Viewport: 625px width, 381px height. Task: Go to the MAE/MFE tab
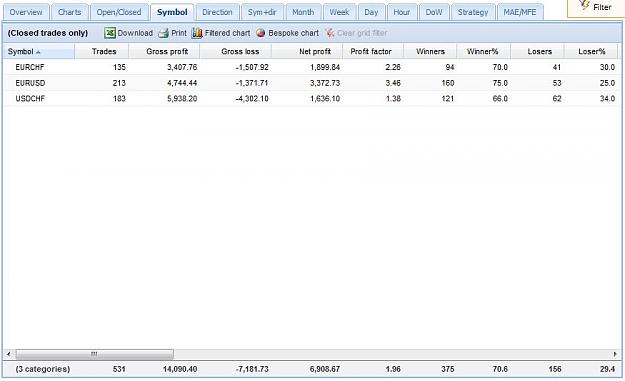(520, 12)
